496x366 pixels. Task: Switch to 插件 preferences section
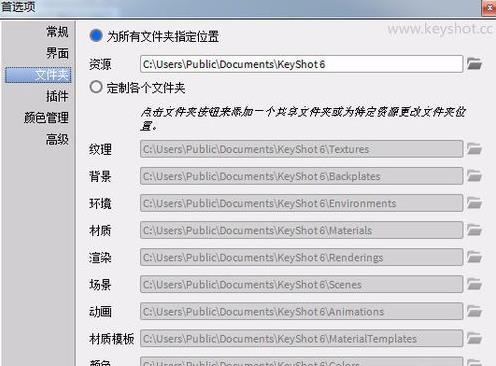[57, 96]
